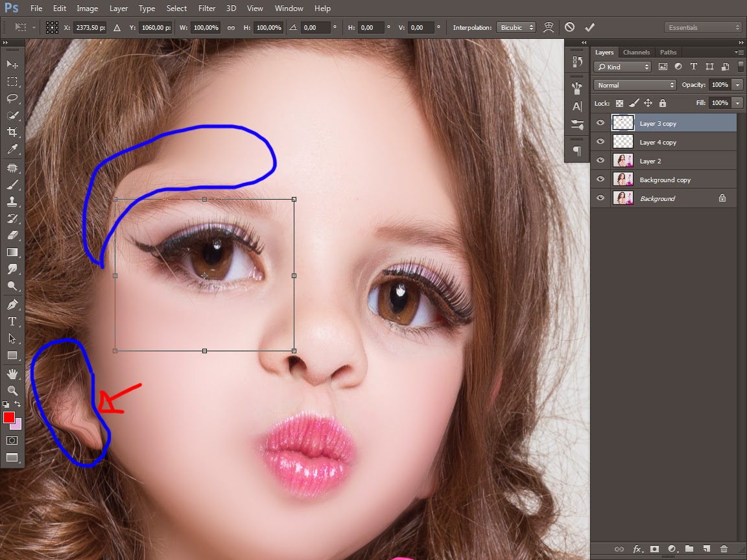Open the Paragraph panel icon
The width and height of the screenshot is (747, 560).
tap(577, 151)
